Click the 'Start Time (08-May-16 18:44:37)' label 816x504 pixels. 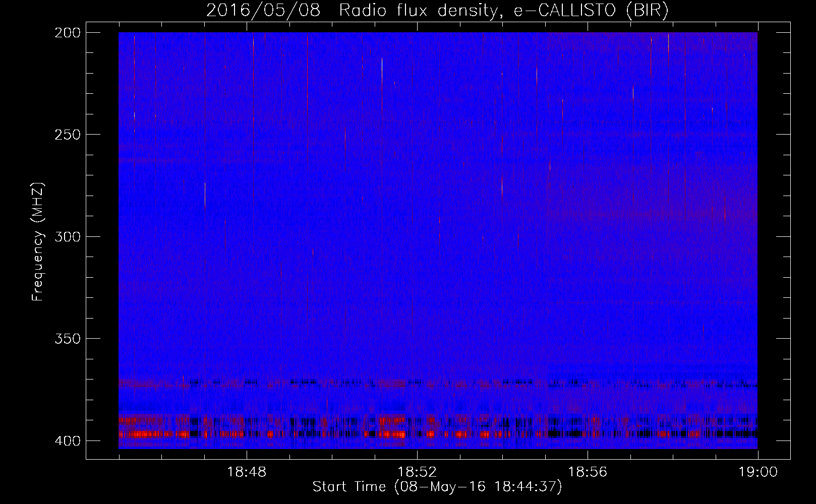pyautogui.click(x=437, y=486)
